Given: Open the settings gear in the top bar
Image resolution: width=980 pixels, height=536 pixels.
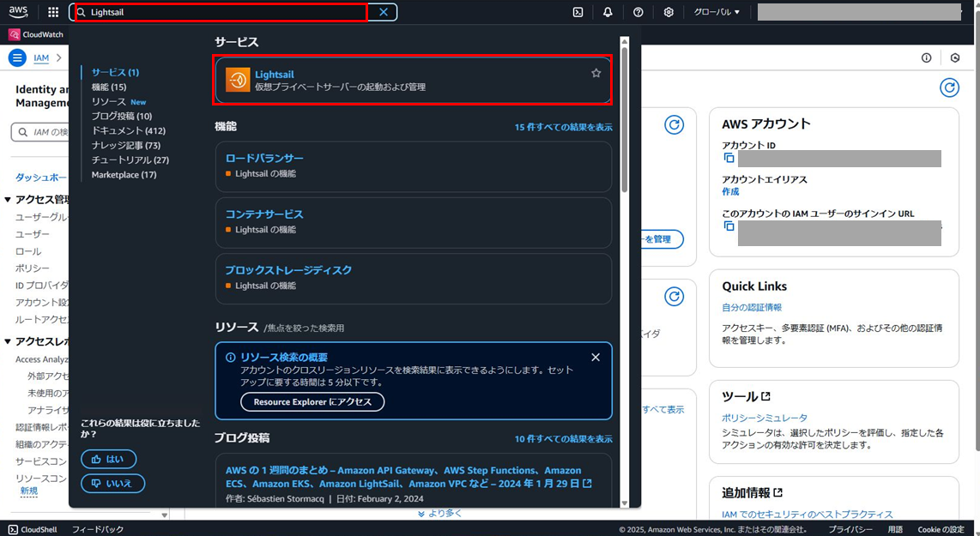Looking at the screenshot, I should pyautogui.click(x=668, y=12).
